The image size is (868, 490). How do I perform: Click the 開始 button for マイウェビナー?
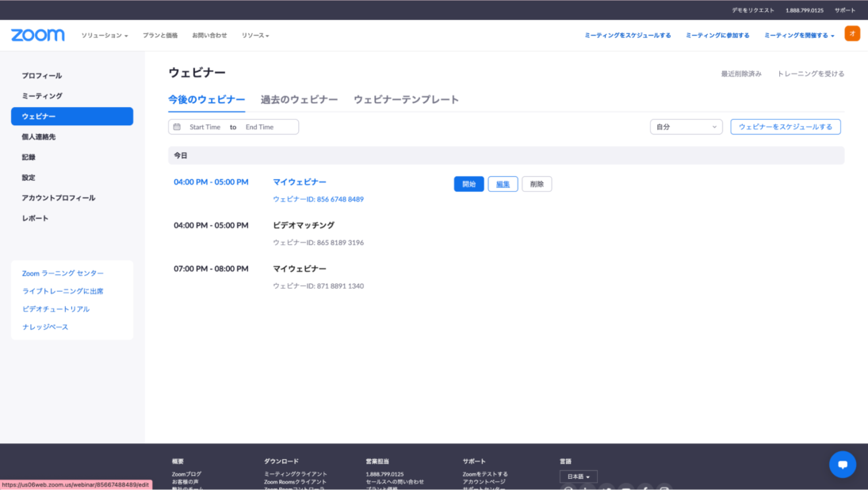tap(468, 184)
